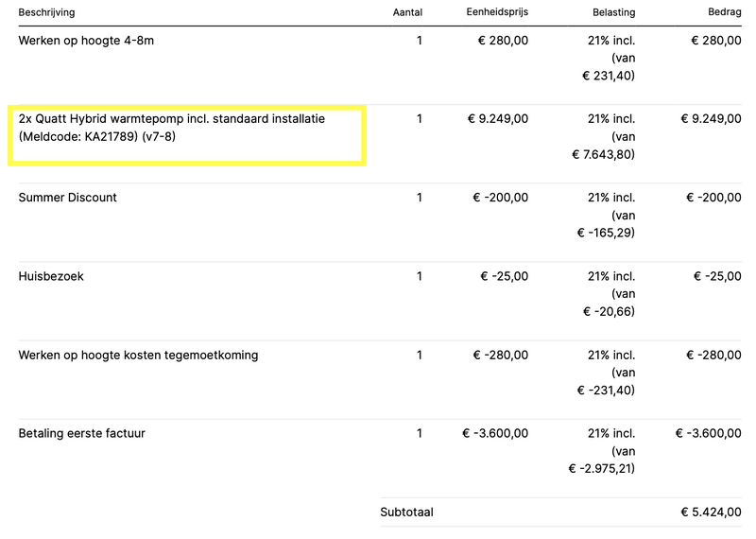Click the Huisbezoek line description
756x539 pixels.
pos(51,276)
